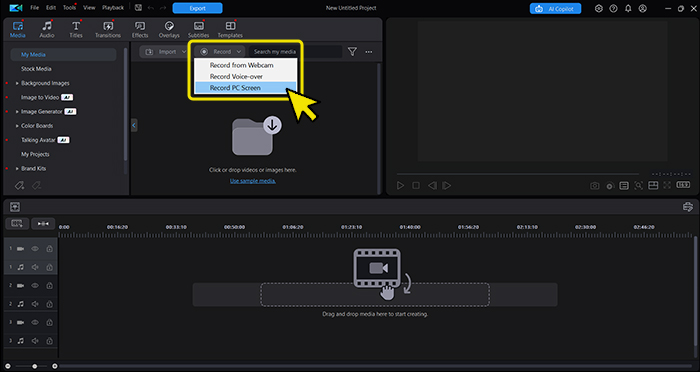Click the undo arrow
The width and height of the screenshot is (700, 372).
150,8
